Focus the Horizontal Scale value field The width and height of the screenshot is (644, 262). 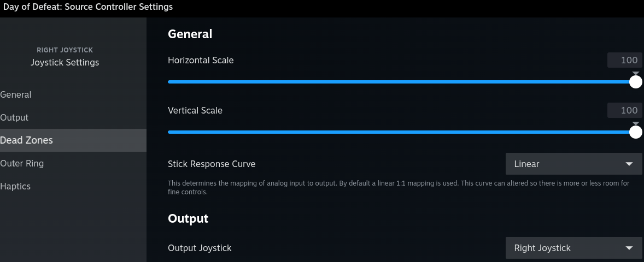[624, 60]
